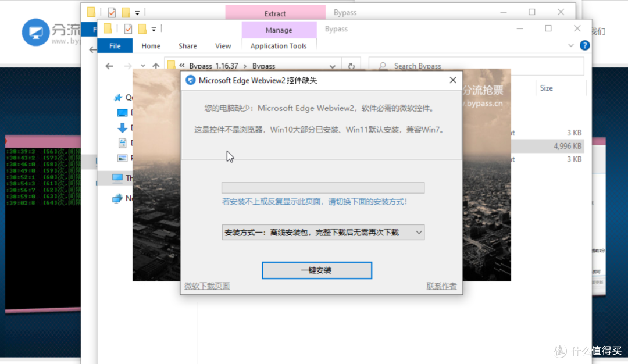Select the file row with size 4,996 KB

[x=547, y=146]
